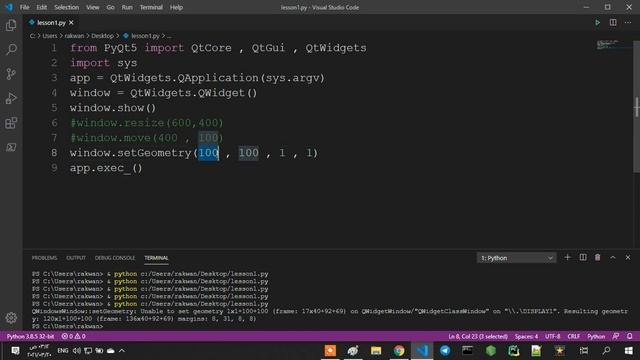Open the terminal selector dropdown '1: Python'
The width and height of the screenshot is (640, 360).
click(x=516, y=258)
